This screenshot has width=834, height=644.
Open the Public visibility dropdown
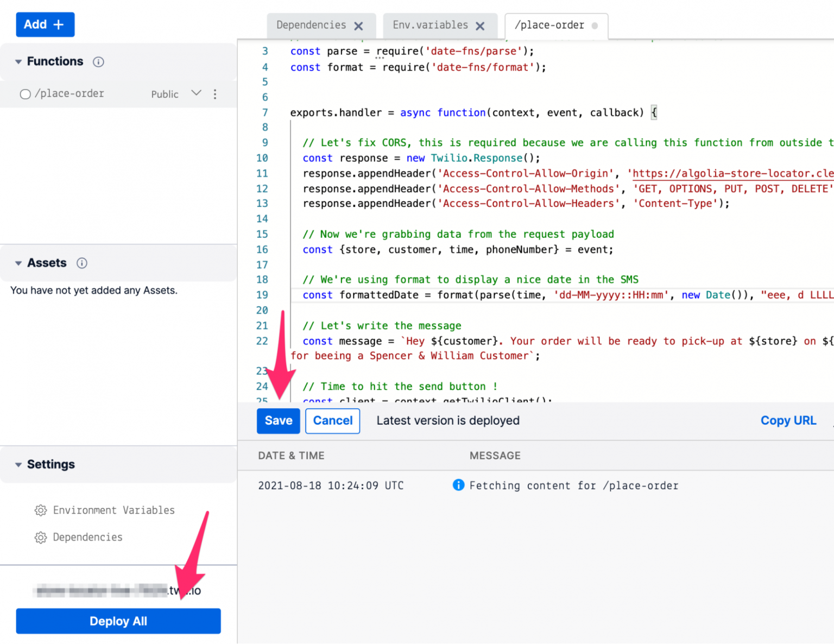coord(197,93)
